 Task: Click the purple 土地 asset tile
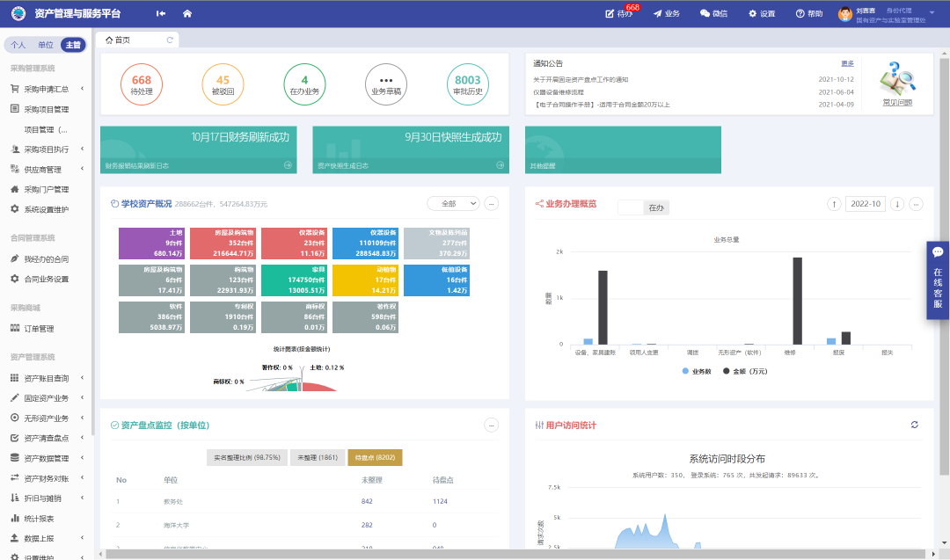coord(151,244)
